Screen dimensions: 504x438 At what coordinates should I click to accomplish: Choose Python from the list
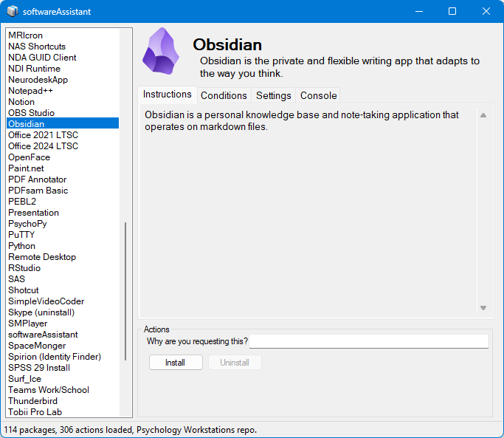coord(63,245)
